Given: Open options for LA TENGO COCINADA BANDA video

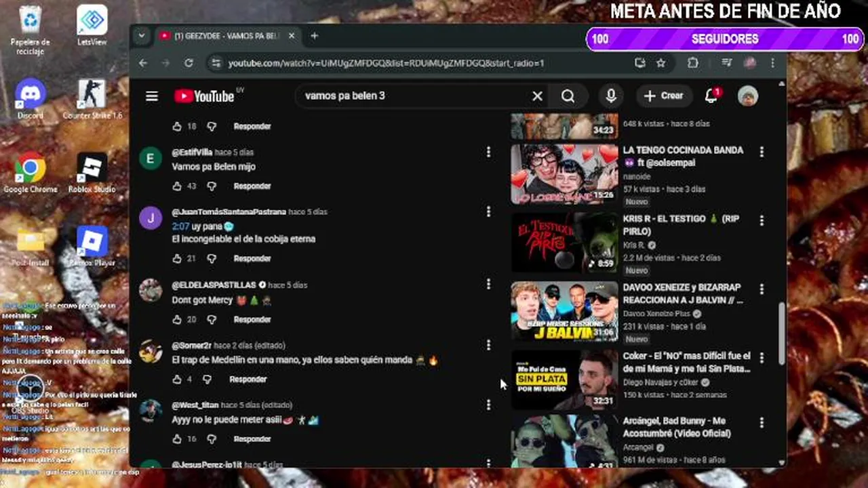Looking at the screenshot, I should pos(762,152).
